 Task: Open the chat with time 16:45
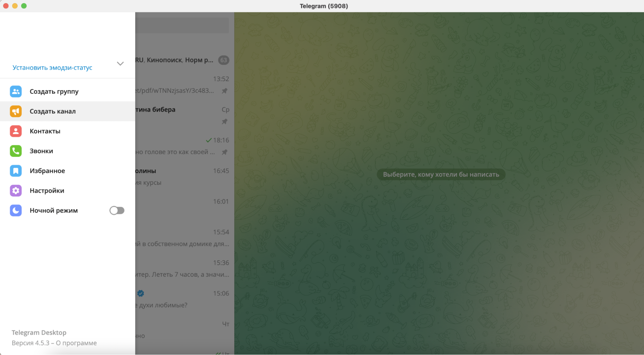coord(185,177)
